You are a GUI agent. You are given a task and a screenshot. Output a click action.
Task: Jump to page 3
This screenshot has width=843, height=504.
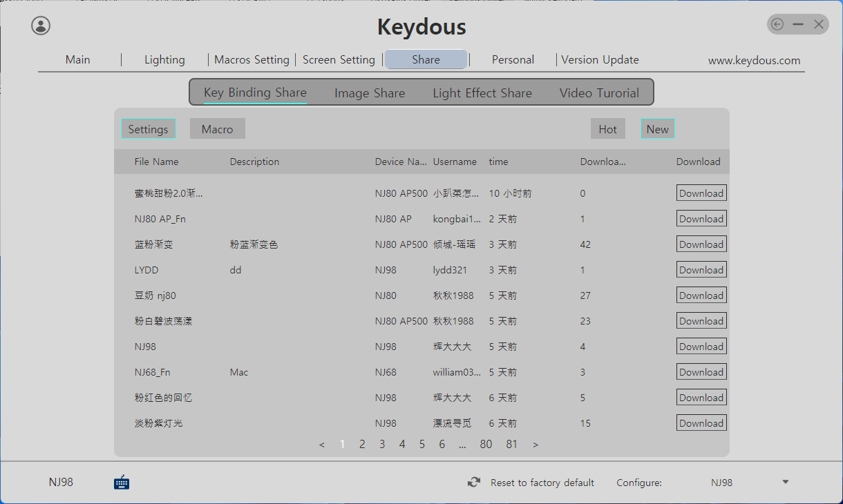[x=382, y=445]
